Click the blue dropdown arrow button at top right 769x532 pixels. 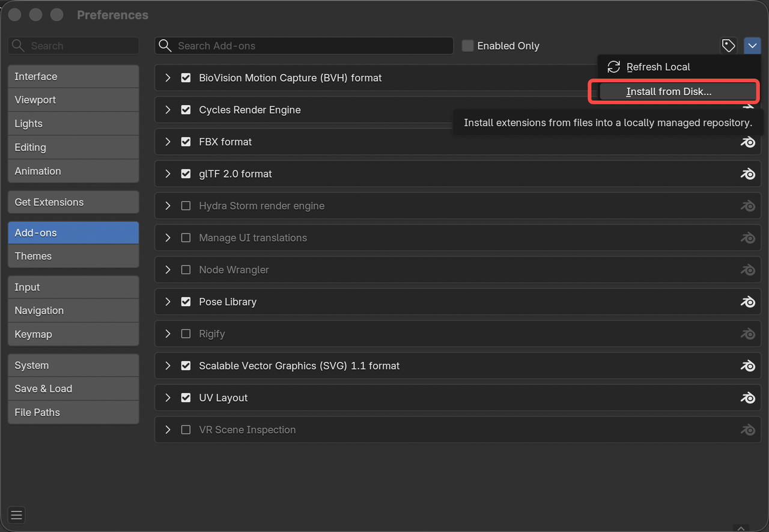coord(752,46)
